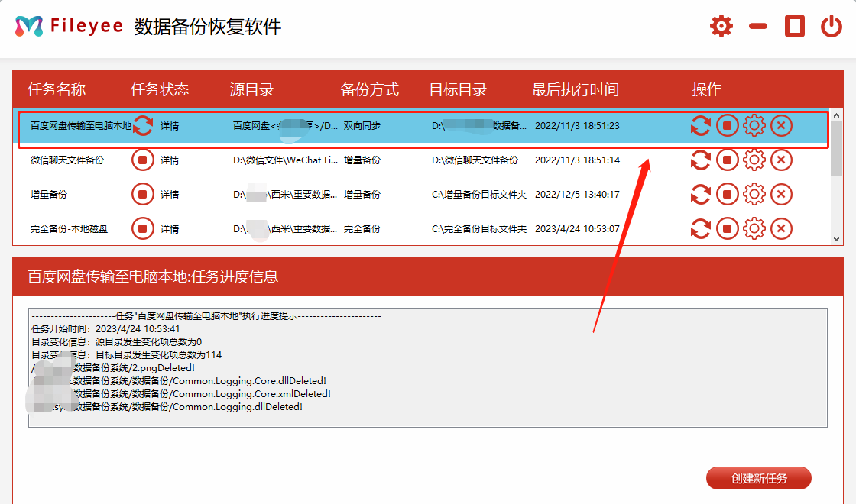Toggle status icon of 完全备份-本地磁盘

pos(142,228)
